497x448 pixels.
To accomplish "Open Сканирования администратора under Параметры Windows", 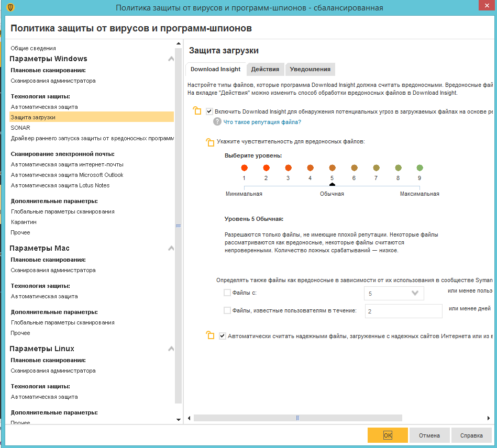I will point(53,81).
